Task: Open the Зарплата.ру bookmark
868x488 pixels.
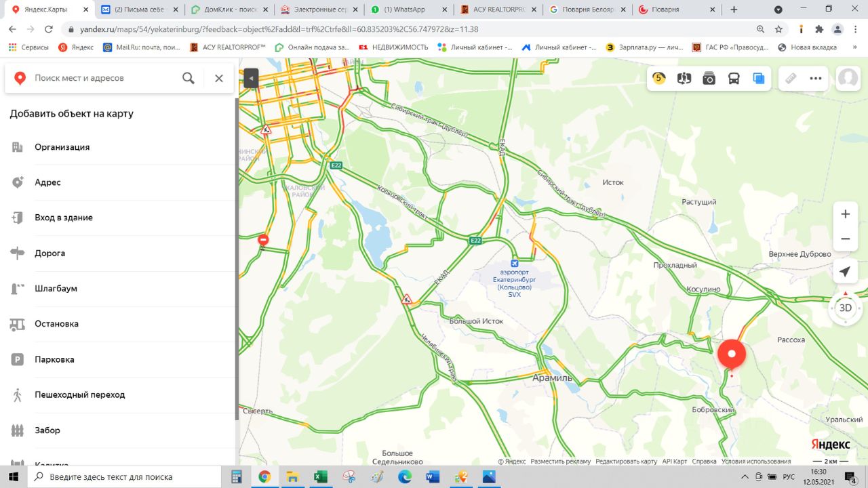Action: click(x=644, y=47)
